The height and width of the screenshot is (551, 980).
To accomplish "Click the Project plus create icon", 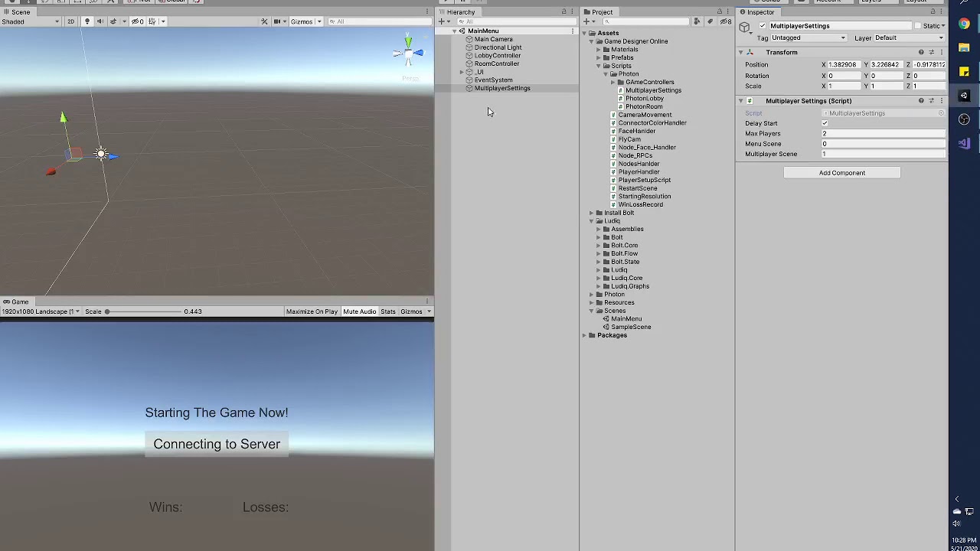I will [586, 21].
